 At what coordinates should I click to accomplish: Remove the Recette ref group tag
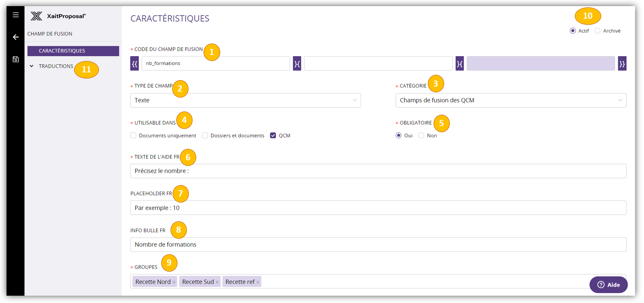click(x=258, y=282)
